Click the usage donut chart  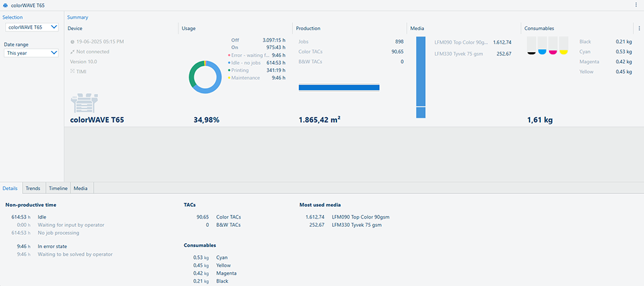(x=205, y=77)
